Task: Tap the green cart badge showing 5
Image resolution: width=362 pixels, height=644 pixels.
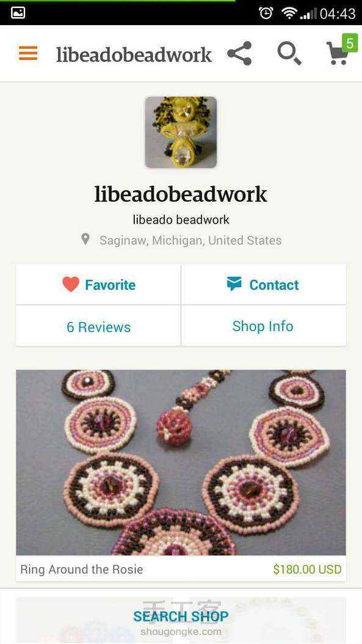Action: [350, 43]
